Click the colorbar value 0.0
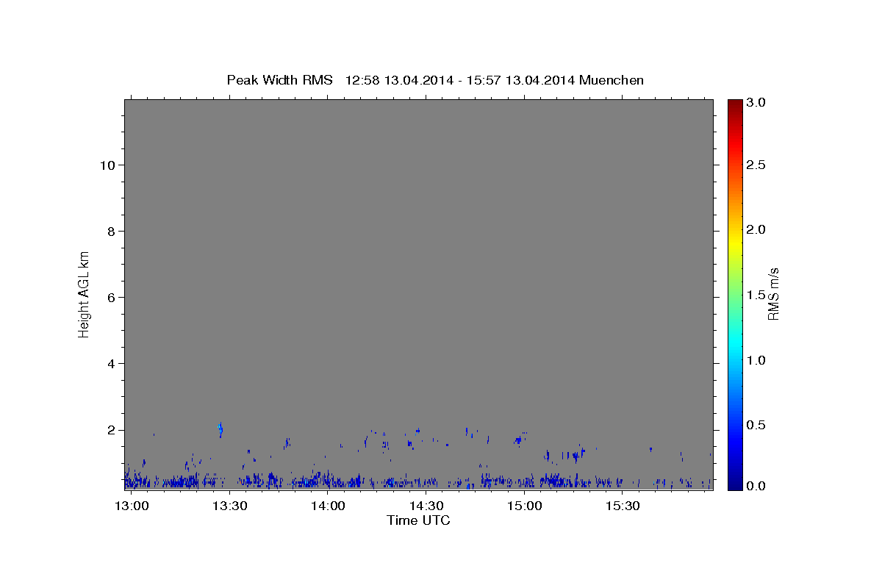Screen dimensions: 882x588 (757, 486)
